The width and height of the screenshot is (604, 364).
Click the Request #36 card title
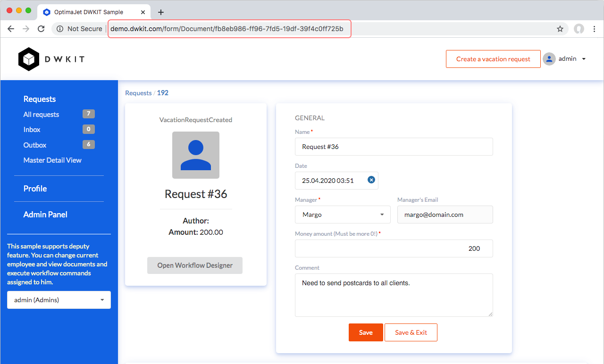[196, 194]
